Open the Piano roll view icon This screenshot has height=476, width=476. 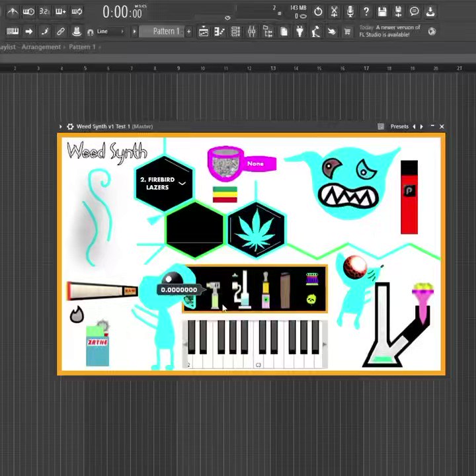(219, 31)
